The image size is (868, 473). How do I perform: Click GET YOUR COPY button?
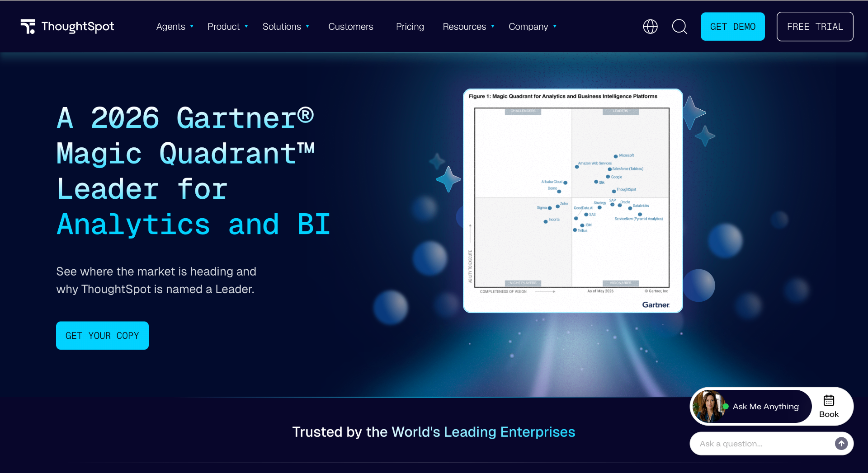102,335
